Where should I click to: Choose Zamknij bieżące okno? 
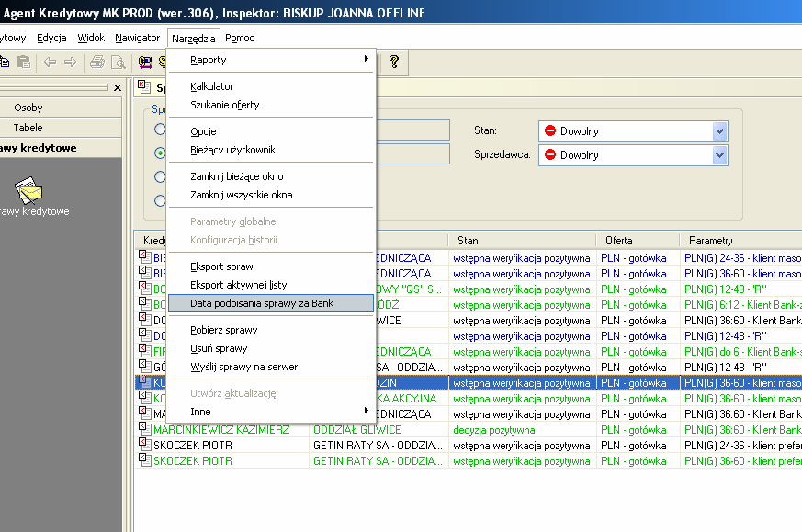(x=271, y=176)
